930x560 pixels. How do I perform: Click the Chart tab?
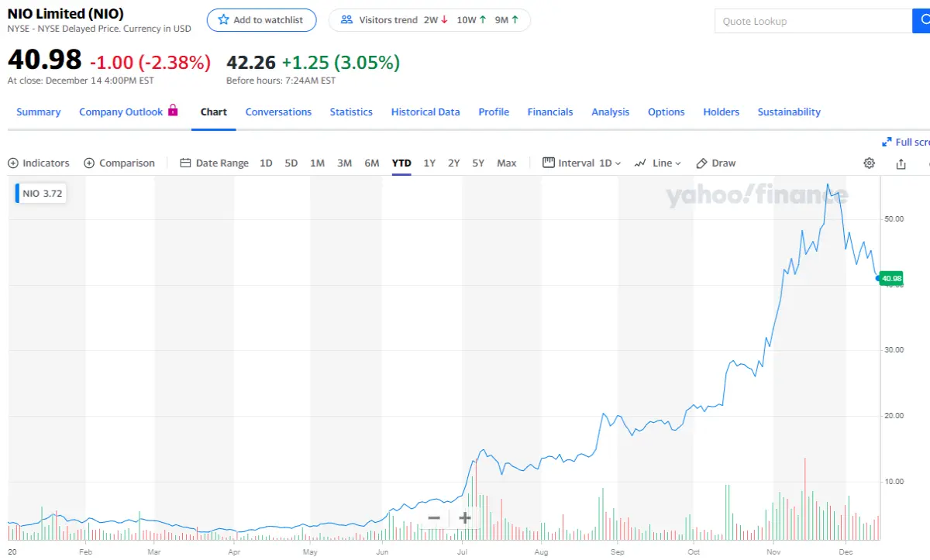214,112
